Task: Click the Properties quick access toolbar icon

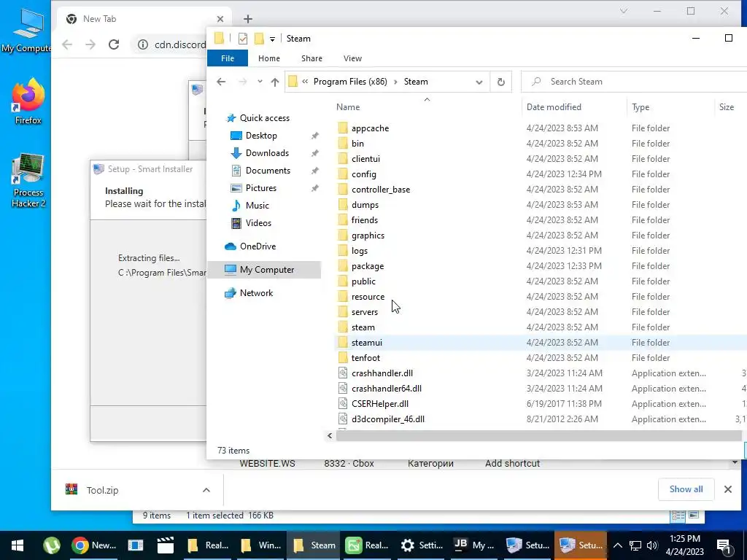Action: (243, 39)
